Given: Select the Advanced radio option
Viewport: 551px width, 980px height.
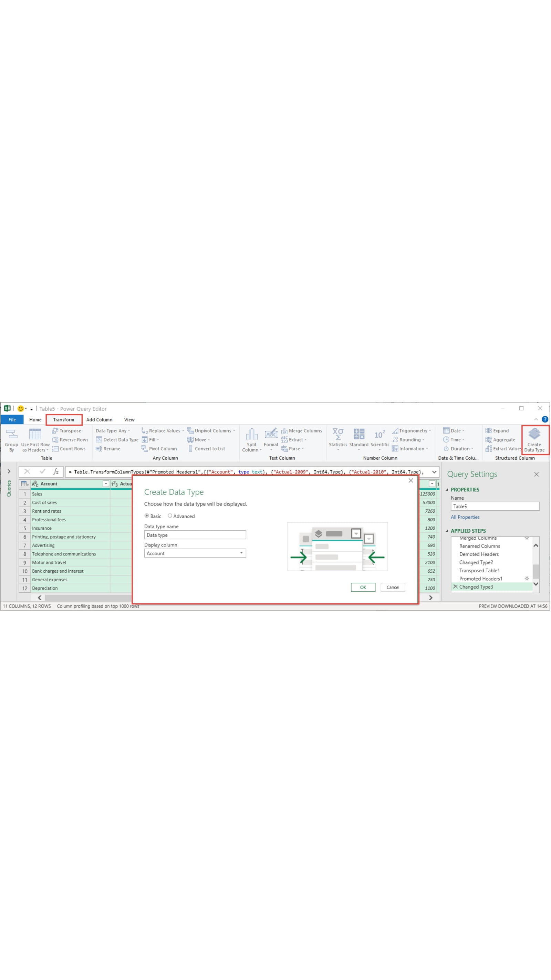Looking at the screenshot, I should point(170,516).
